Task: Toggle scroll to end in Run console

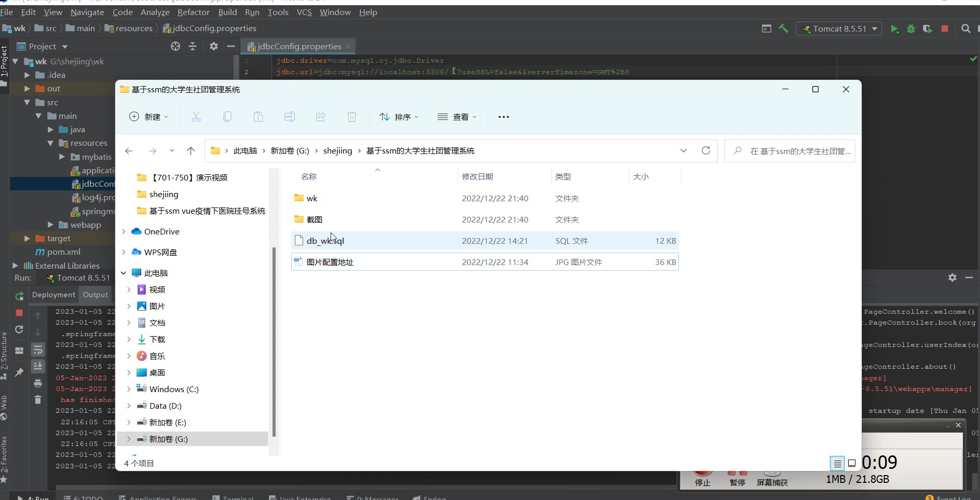Action: coord(38,366)
